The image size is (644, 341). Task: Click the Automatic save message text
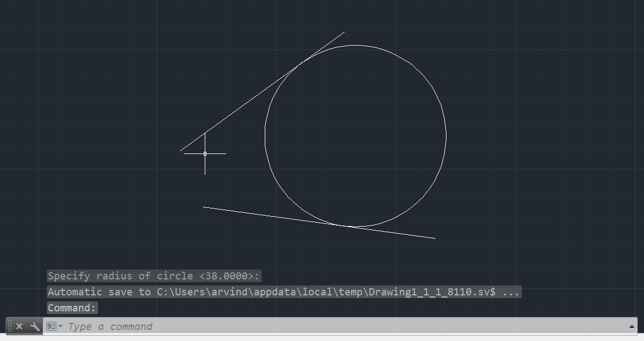(x=275, y=291)
